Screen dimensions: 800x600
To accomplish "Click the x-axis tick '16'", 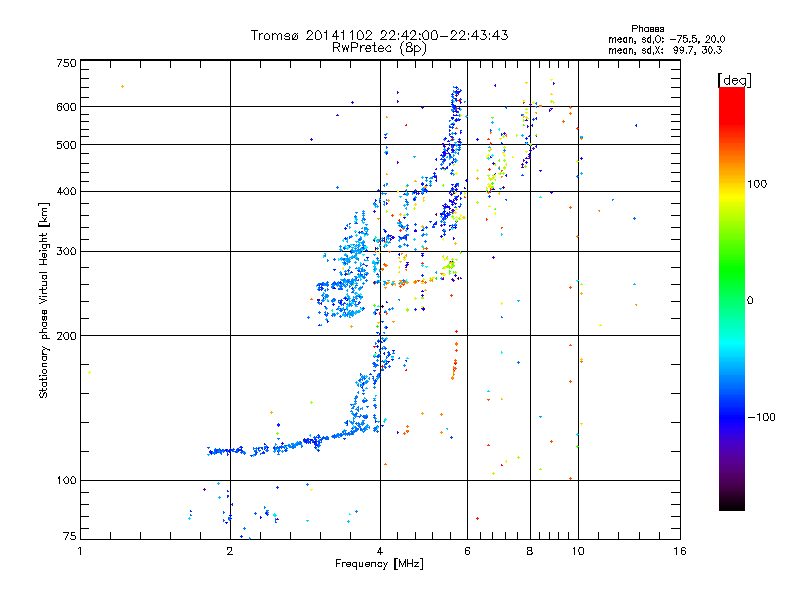I will [x=680, y=551].
